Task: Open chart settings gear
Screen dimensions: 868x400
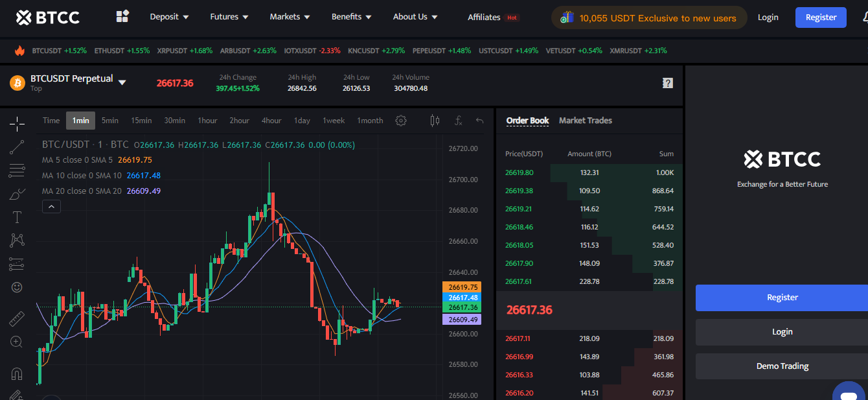Action: (401, 121)
